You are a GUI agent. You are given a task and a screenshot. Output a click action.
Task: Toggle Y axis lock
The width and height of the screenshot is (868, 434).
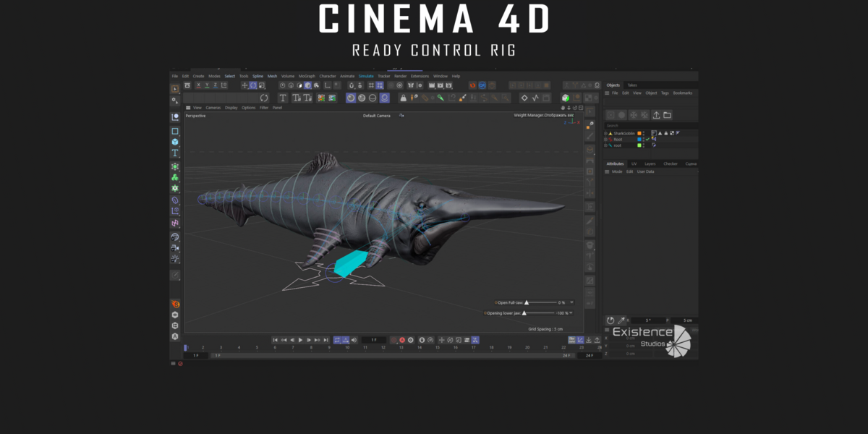coord(207,85)
